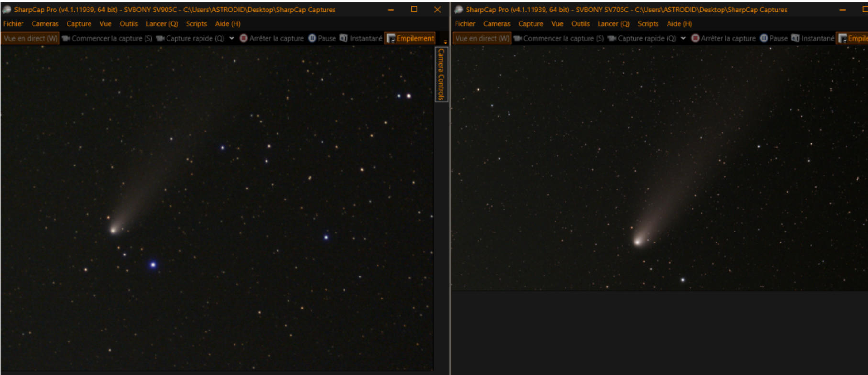Open Aide (H) menu in SV905C window

pyautogui.click(x=227, y=23)
